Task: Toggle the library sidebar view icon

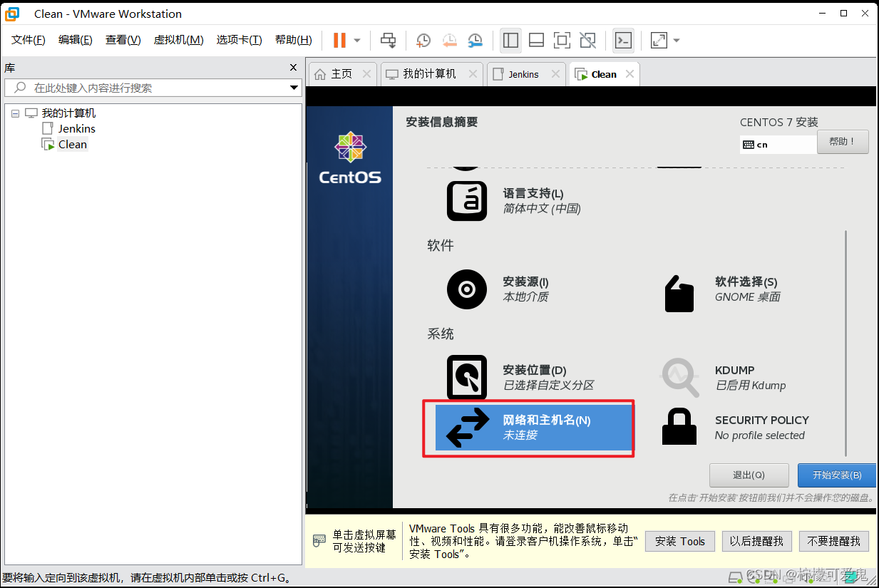Action: click(x=510, y=40)
